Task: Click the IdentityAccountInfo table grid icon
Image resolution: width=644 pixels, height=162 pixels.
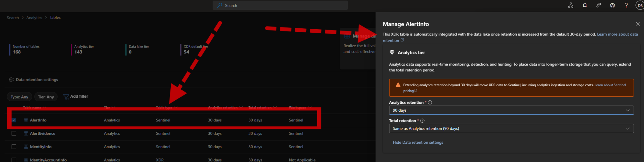Action: (x=26, y=160)
